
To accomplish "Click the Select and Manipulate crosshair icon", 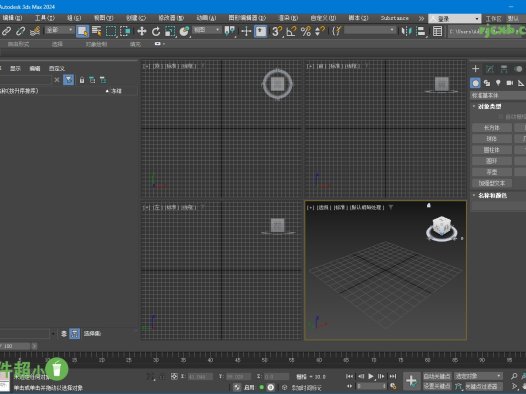I will click(x=246, y=32).
